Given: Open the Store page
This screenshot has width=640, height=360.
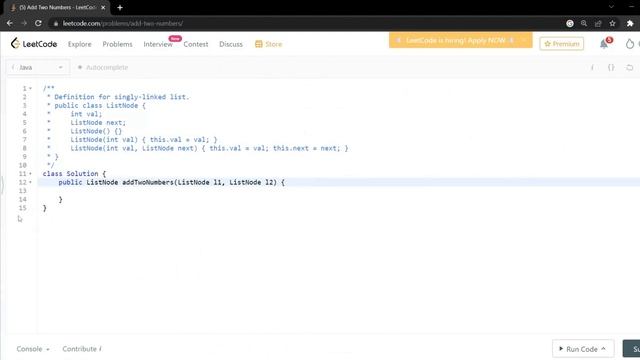Looking at the screenshot, I should click(269, 44).
